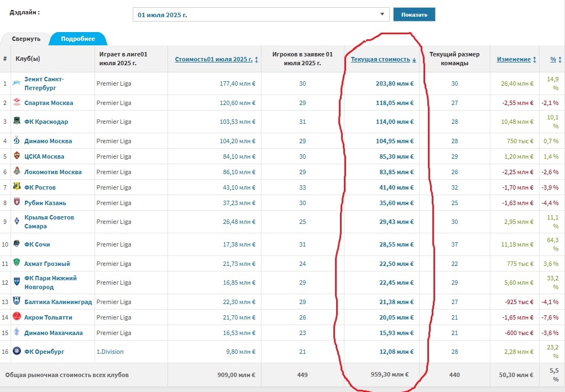Click the FK Sochi club crest

(17, 243)
